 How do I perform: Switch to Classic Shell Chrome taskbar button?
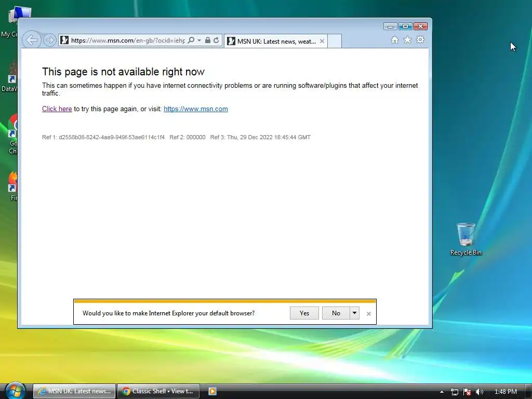pos(158,391)
